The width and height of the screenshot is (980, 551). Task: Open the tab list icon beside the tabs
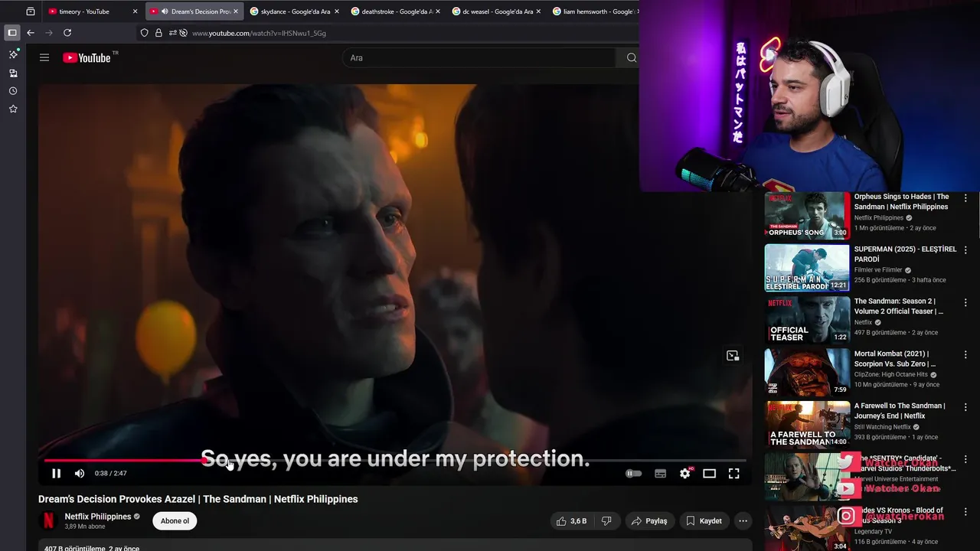tap(31, 11)
